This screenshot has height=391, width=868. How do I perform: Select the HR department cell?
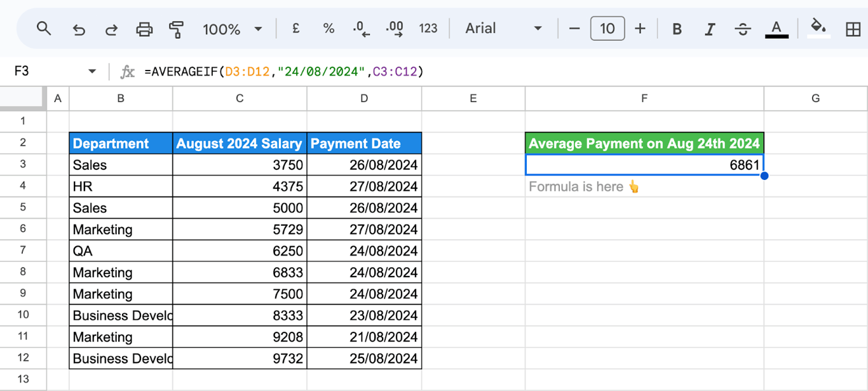[x=121, y=186]
